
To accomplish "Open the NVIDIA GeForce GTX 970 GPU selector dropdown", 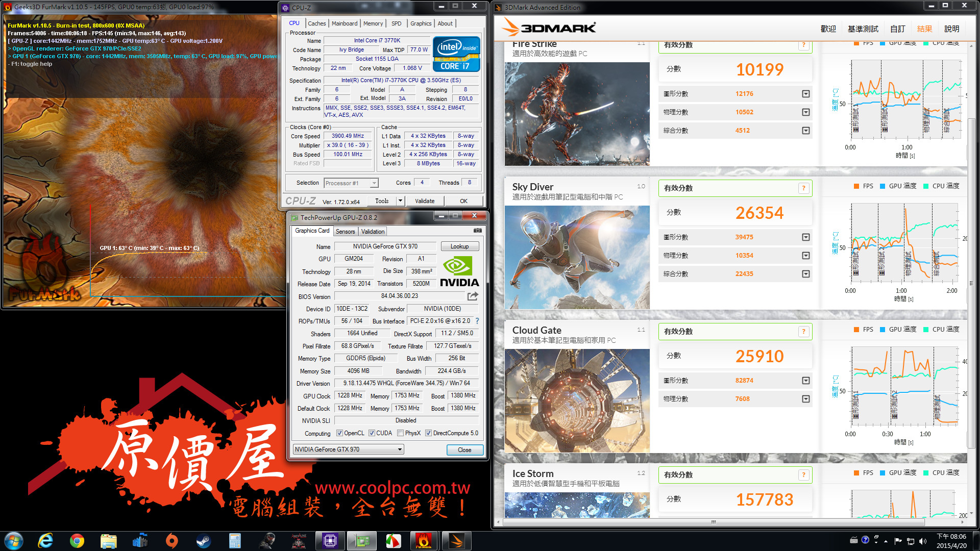I will coord(349,449).
